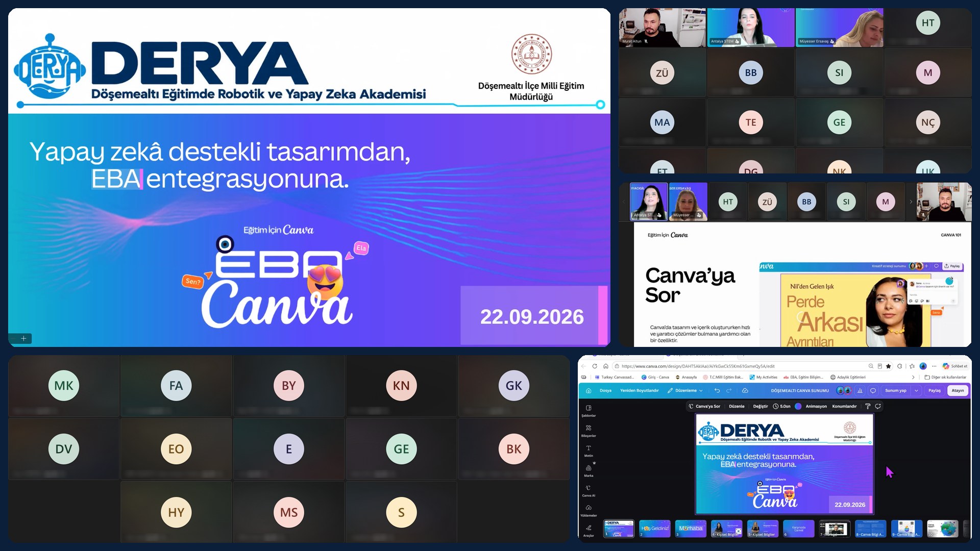Open background color swatch in slide toolbar
Screen dimensions: 980x551
coord(798,407)
